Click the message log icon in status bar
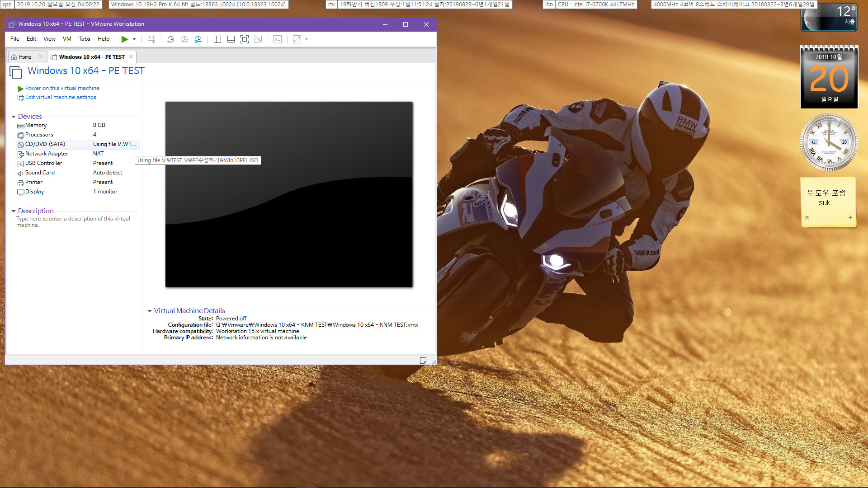Screen dimensions: 868x488 (x=423, y=361)
